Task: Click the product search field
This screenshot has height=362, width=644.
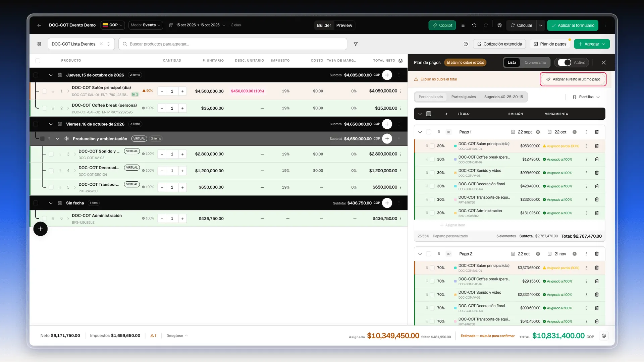Action: pyautogui.click(x=232, y=44)
